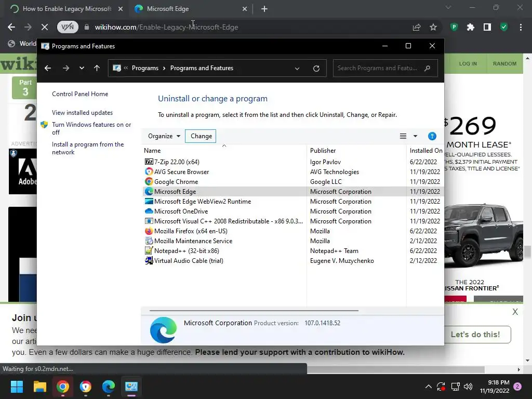The image size is (532, 399).
Task: Open Microsoft Edge from taskbar
Action: 109,387
